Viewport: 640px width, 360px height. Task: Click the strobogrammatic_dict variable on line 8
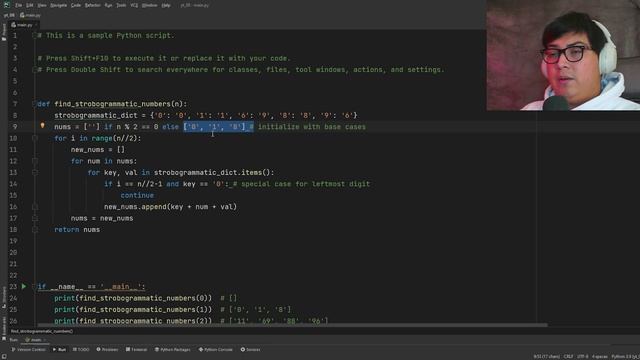[x=96, y=116]
